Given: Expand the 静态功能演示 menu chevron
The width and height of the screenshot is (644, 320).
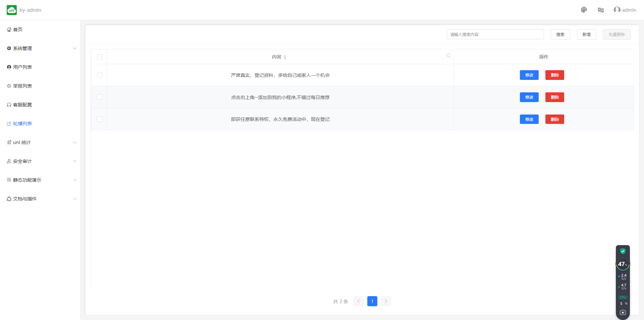Looking at the screenshot, I should 75,180.
